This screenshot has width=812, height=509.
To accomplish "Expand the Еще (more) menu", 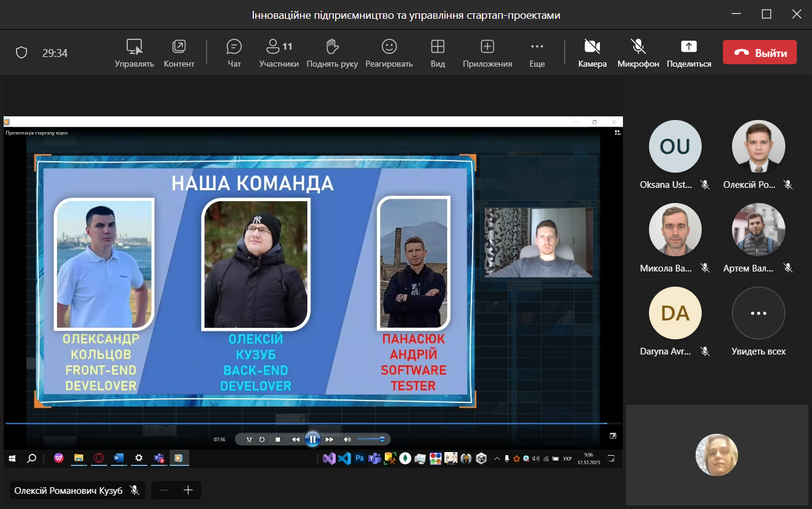I will [x=537, y=53].
